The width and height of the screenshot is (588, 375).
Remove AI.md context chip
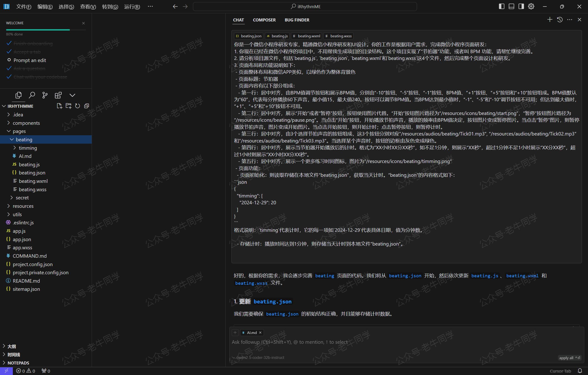click(260, 333)
